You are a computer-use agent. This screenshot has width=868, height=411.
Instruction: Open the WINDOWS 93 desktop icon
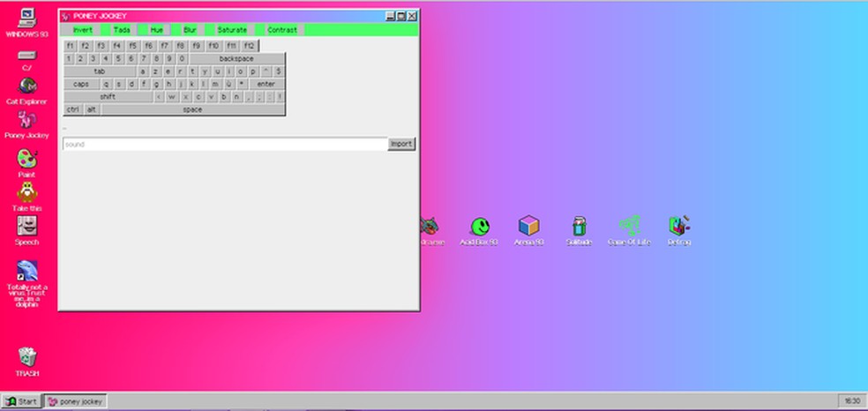pos(26,23)
